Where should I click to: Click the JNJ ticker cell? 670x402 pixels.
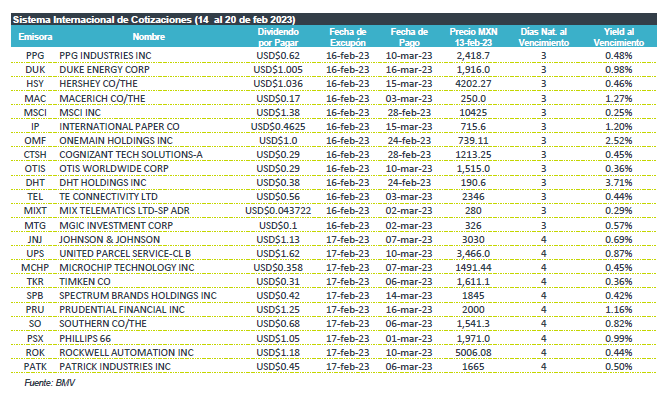click(x=35, y=240)
